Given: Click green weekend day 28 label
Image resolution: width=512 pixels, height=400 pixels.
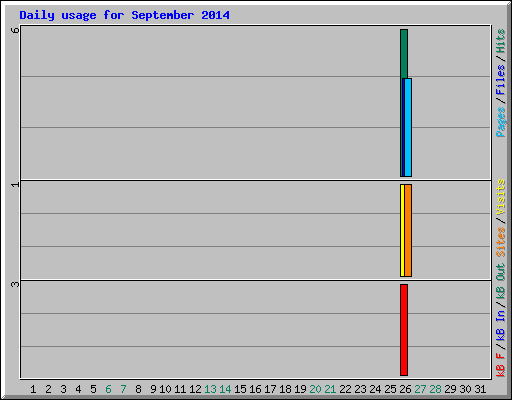Looking at the screenshot, I should pos(435,389).
